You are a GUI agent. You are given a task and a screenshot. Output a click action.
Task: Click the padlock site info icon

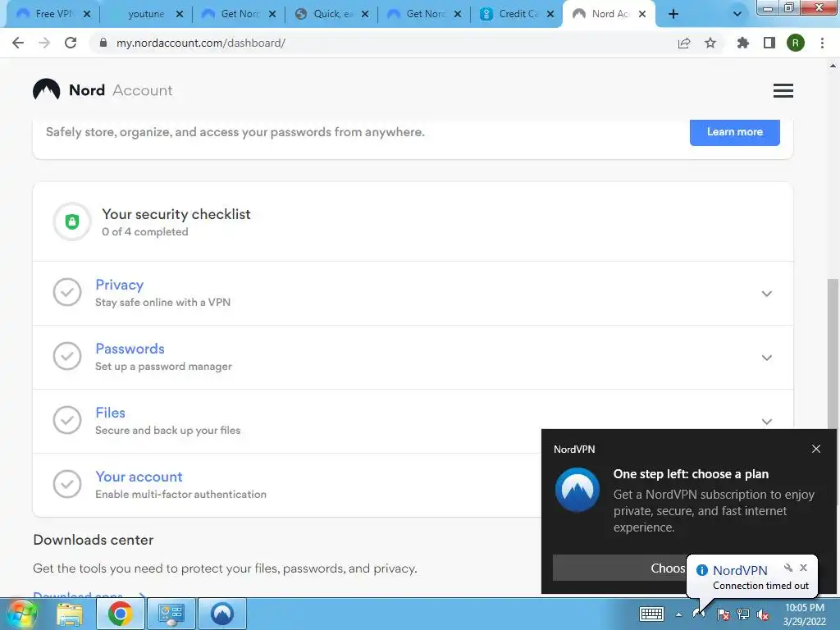click(103, 43)
